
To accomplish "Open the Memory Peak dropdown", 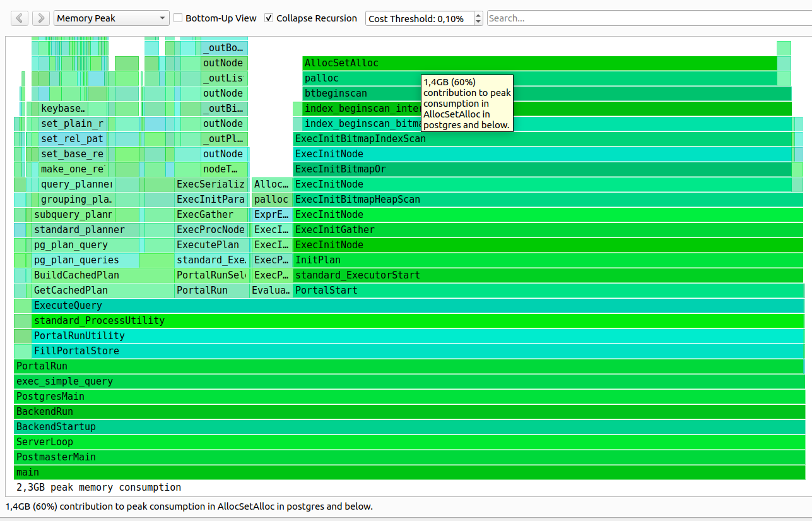I will tap(111, 18).
